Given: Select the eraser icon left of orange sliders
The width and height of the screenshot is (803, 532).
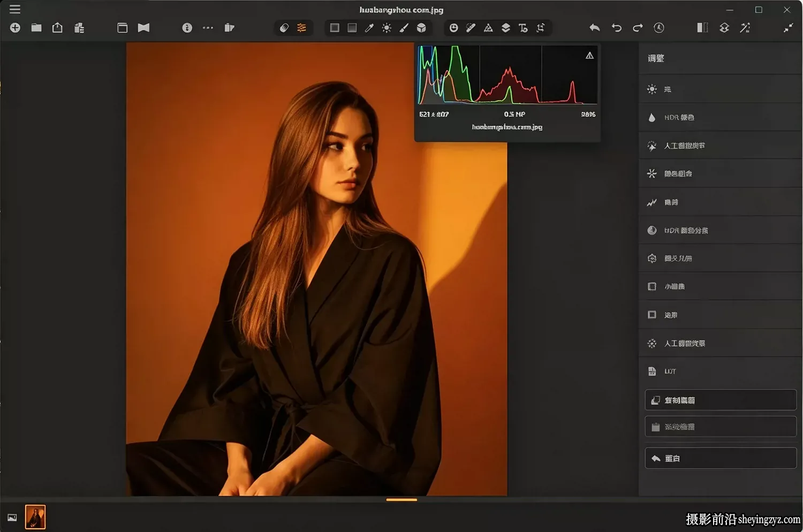Looking at the screenshot, I should (x=284, y=28).
